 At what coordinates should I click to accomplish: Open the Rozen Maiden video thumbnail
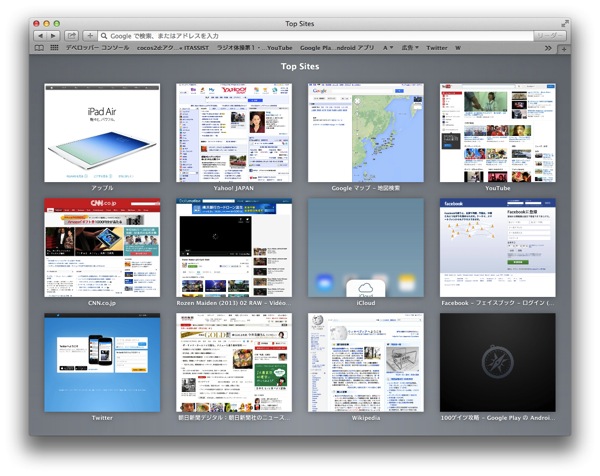(234, 248)
